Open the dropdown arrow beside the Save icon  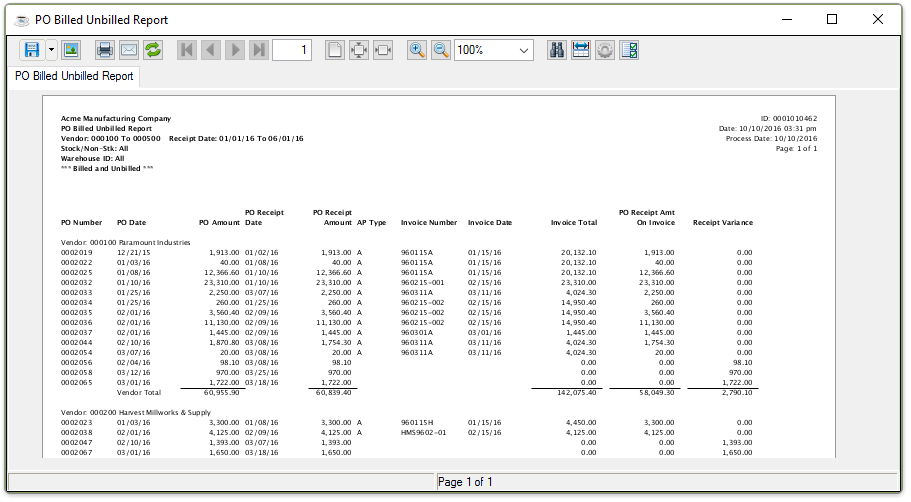tap(51, 50)
